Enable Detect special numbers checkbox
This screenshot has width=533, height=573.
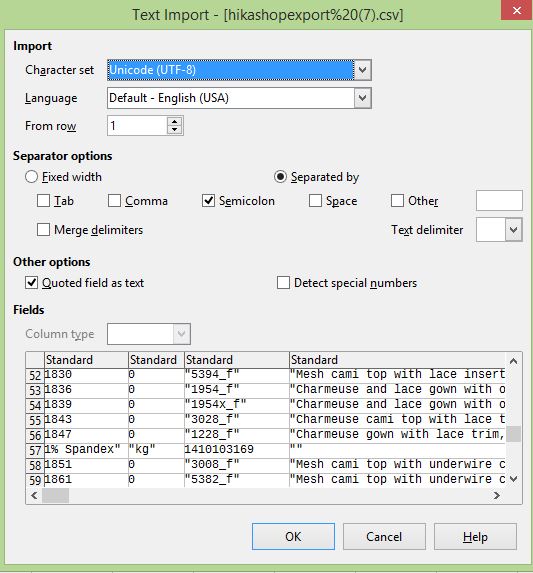pos(283,282)
